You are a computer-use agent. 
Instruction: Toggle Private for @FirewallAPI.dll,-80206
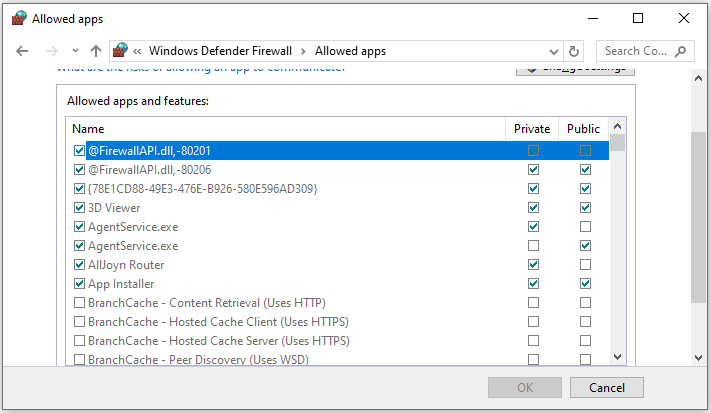(x=533, y=170)
